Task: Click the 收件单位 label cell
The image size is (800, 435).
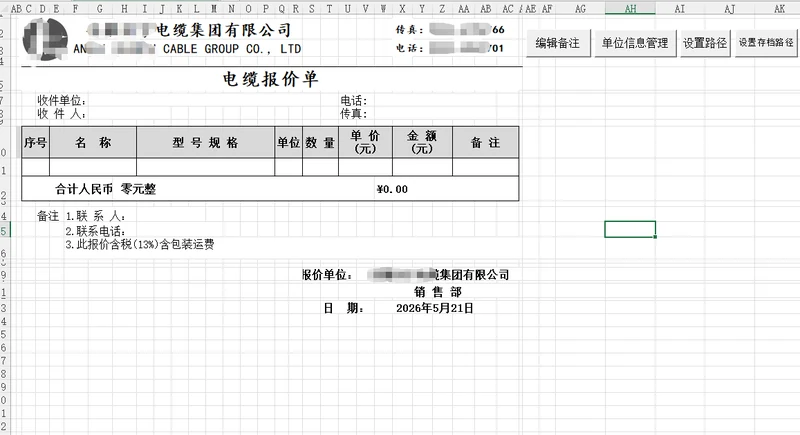Action: click(61, 100)
